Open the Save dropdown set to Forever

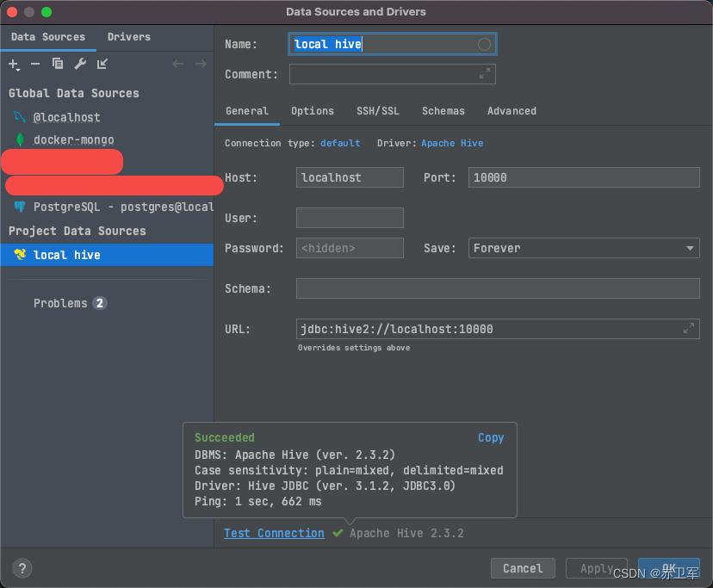584,248
